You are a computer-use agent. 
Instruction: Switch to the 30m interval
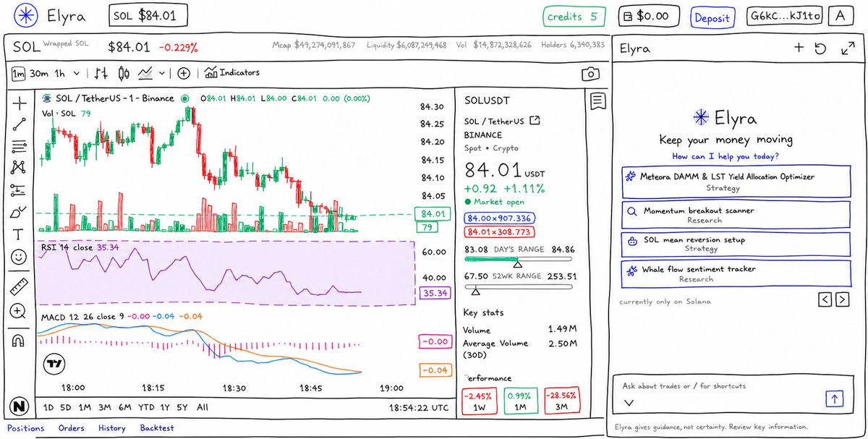(x=39, y=73)
